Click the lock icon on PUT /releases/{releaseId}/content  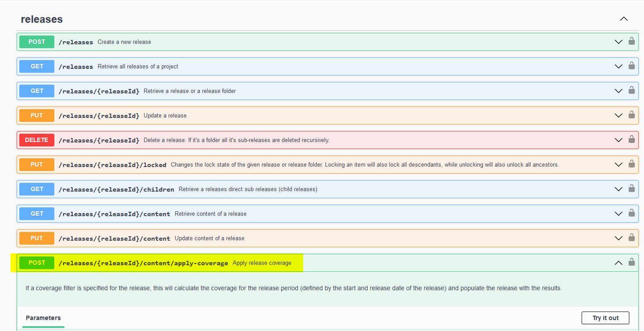click(x=632, y=238)
